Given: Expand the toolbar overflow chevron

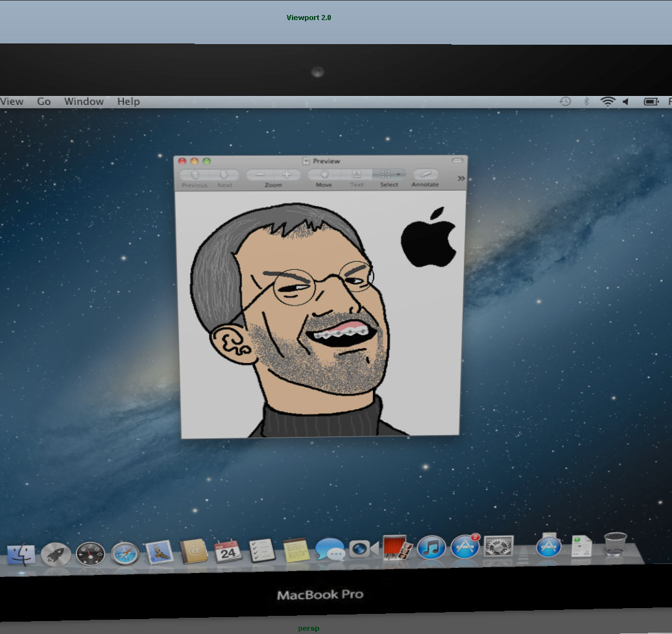Looking at the screenshot, I should coord(461,178).
